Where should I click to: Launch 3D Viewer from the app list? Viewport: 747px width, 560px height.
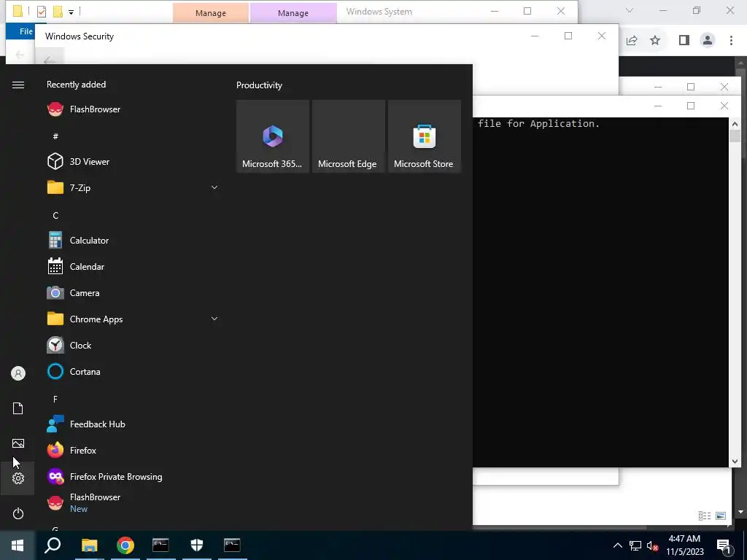point(132,161)
